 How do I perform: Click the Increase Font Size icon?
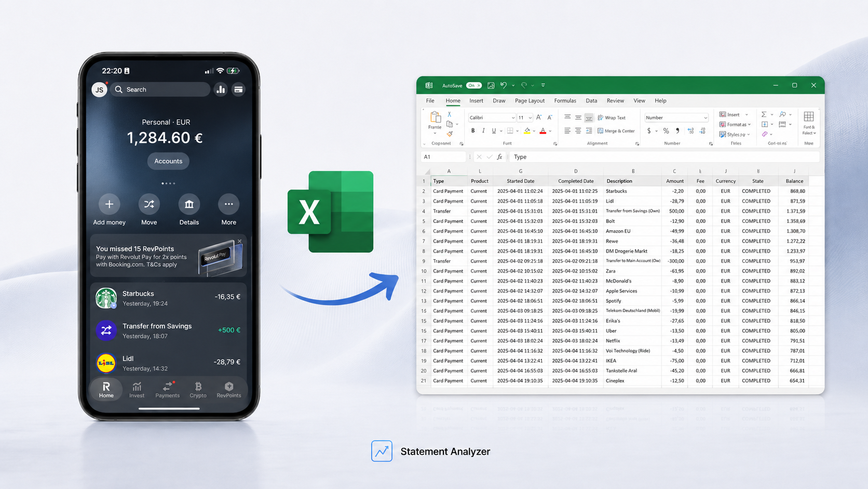coord(539,117)
